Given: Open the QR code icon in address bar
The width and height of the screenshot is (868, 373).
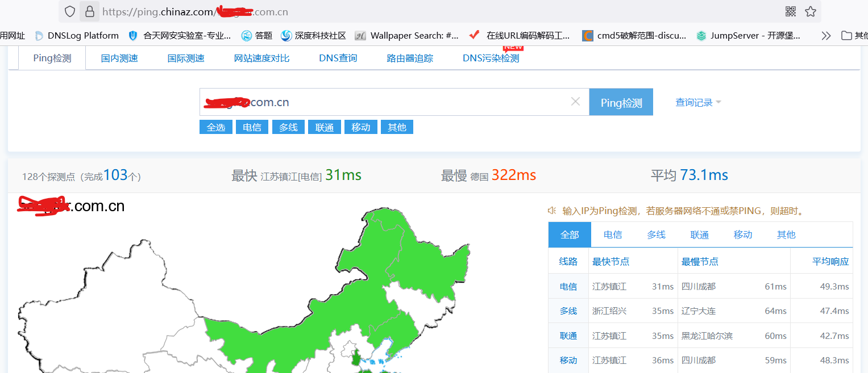Looking at the screenshot, I should 790,11.
